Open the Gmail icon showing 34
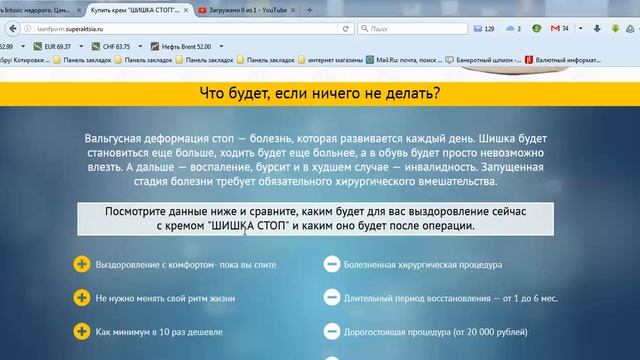The height and width of the screenshot is (360, 640). pos(555,29)
